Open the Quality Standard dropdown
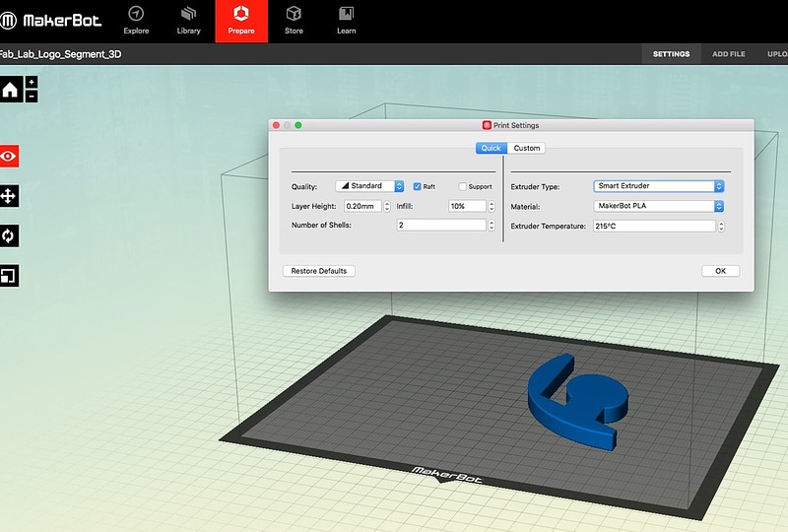Viewport: 788px width, 532px height. click(369, 186)
